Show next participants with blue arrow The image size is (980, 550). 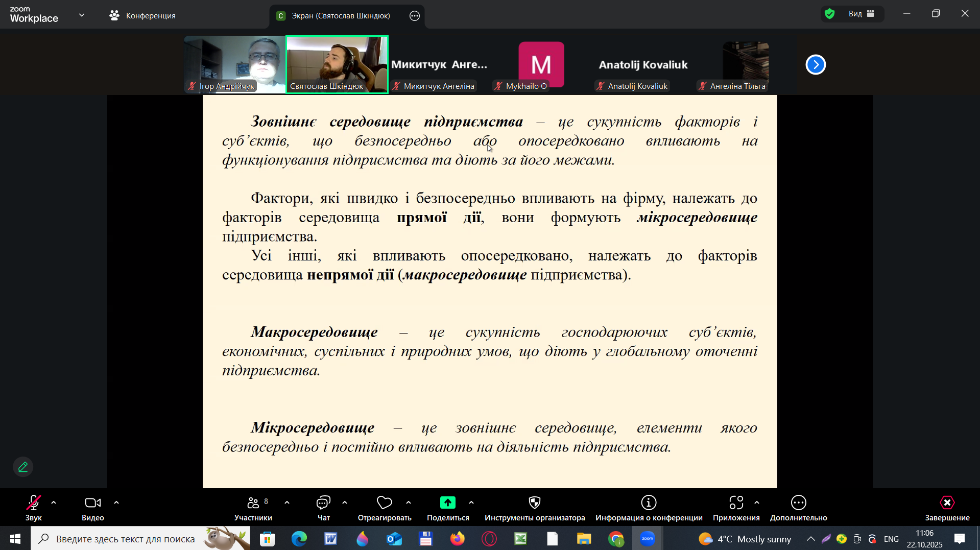816,65
